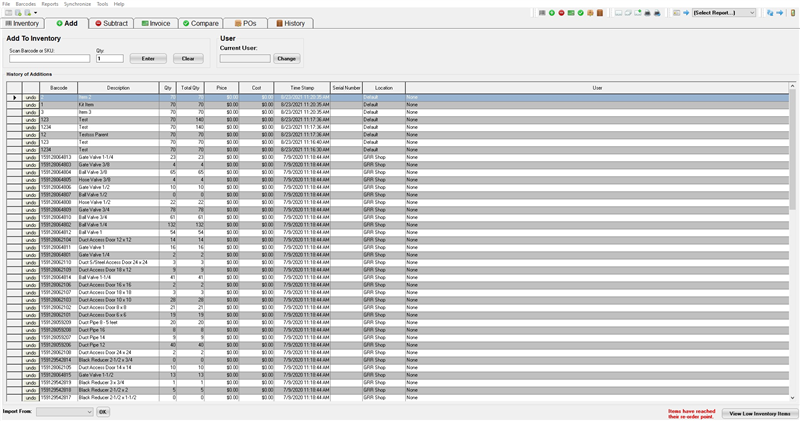The height and width of the screenshot is (421, 800).
Task: Click the green checkmark Compare toolbar icon
Action: 581,13
